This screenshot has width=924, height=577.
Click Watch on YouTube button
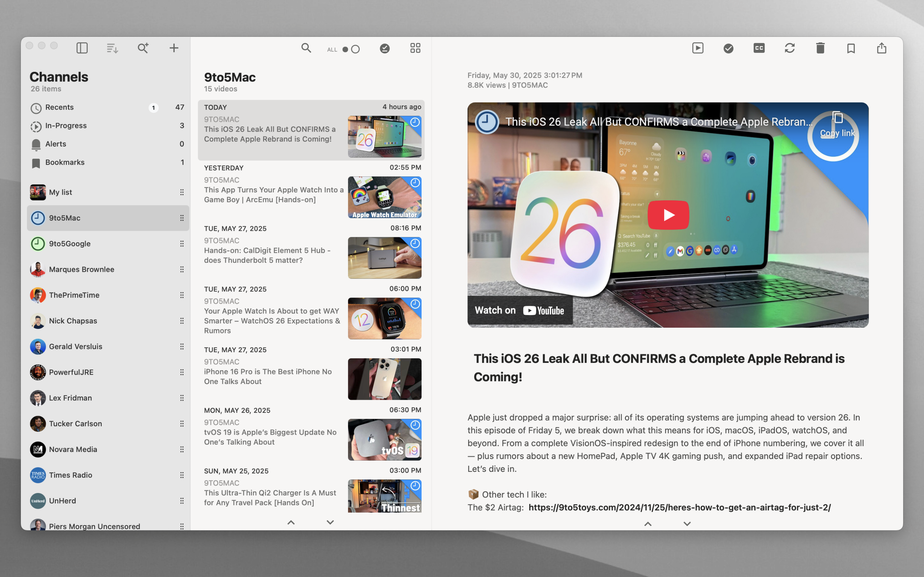[519, 310]
